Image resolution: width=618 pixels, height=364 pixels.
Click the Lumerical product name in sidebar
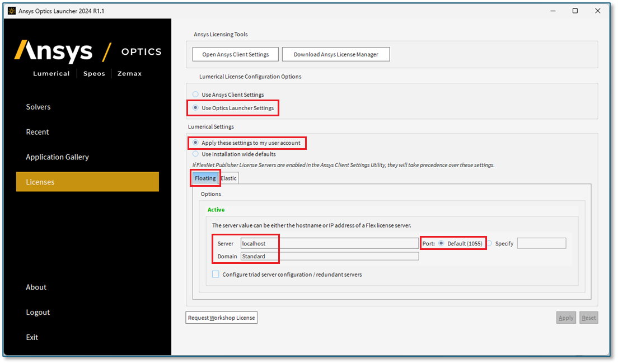click(x=52, y=74)
